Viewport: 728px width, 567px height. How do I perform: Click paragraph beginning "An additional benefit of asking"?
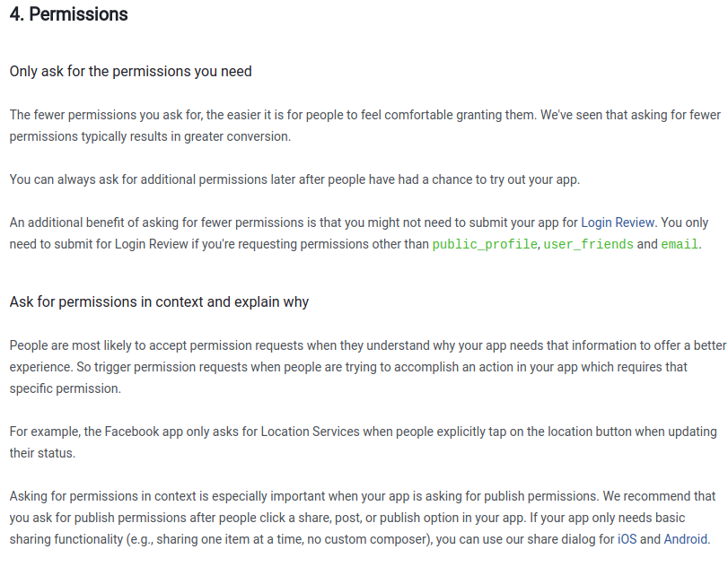[x=359, y=233]
